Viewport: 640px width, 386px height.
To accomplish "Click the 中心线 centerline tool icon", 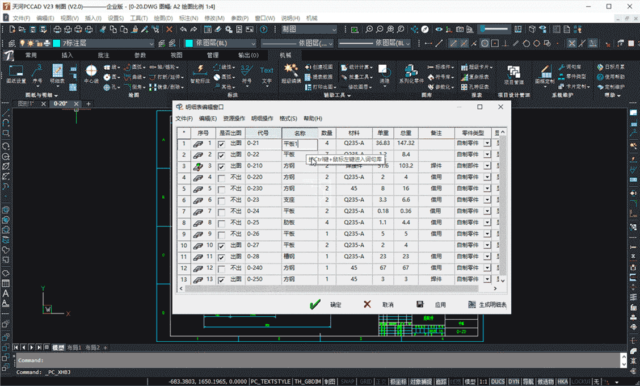I will [91, 71].
